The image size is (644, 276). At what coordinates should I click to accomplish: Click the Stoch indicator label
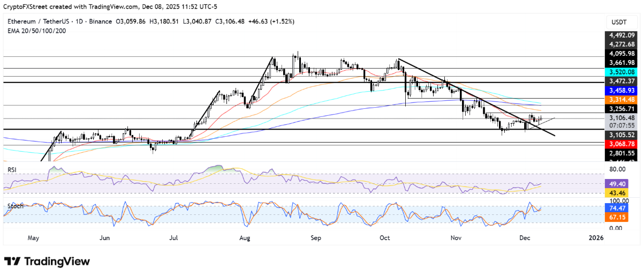(14, 205)
